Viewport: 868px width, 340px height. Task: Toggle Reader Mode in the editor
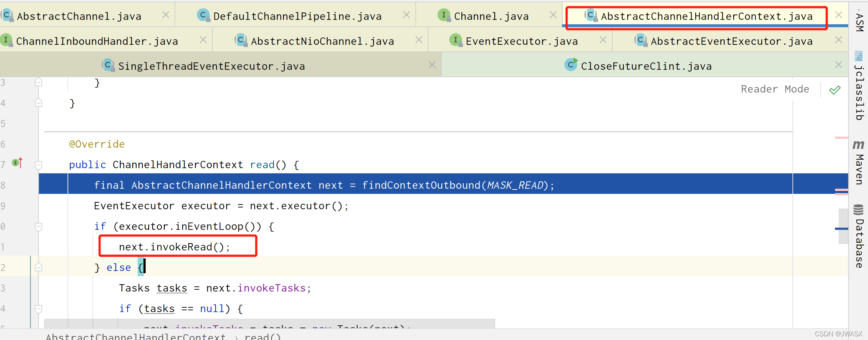775,89
